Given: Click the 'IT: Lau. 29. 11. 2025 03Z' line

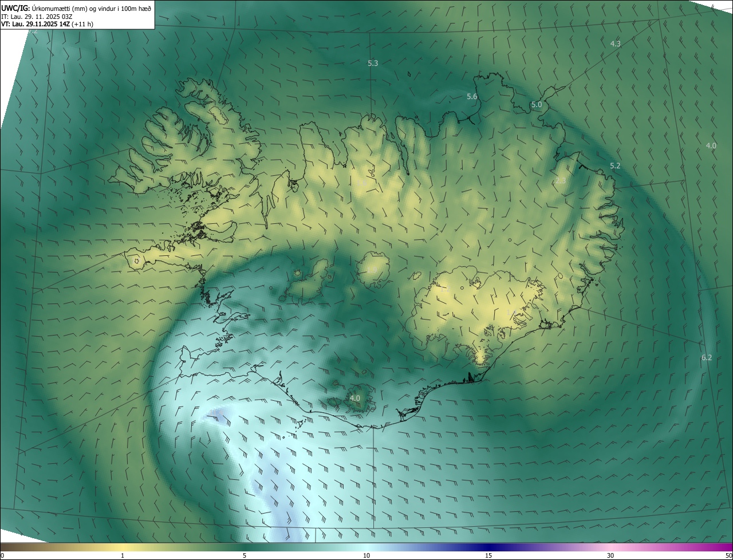Looking at the screenshot, I should pos(37,16).
